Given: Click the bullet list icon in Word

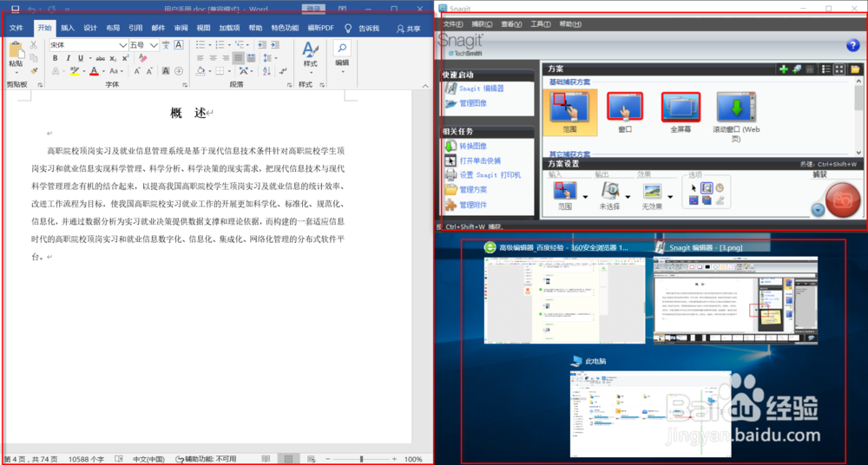Looking at the screenshot, I should point(201,45).
